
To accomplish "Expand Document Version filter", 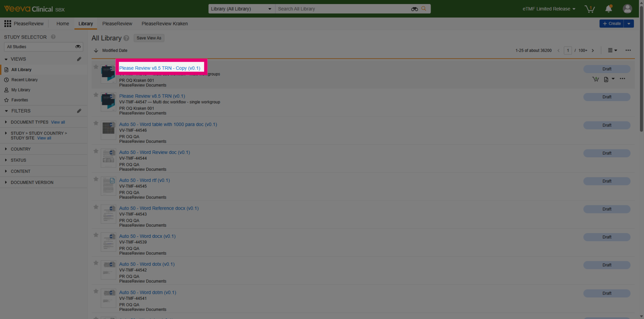I will coord(6,182).
